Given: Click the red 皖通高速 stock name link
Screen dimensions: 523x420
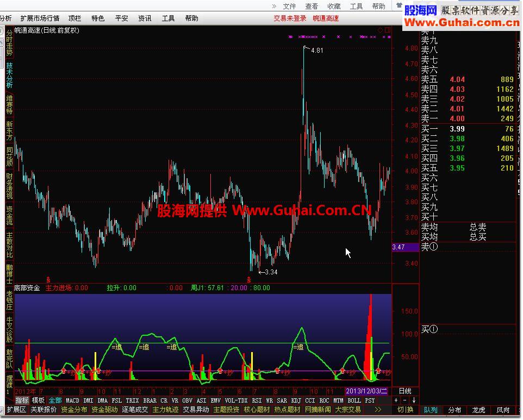Looking at the screenshot, I should (326, 18).
